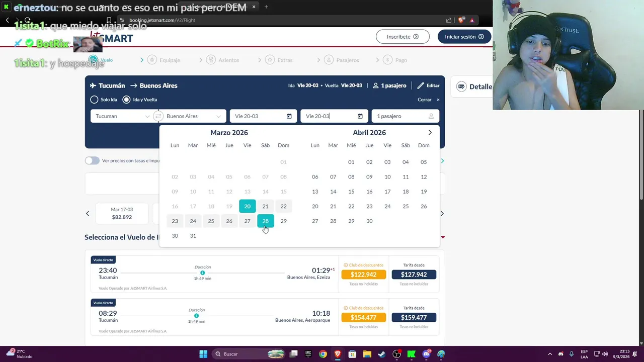Screen dimensions: 644x362
Task: Pick April 15 in the calendar
Action: (351, 192)
